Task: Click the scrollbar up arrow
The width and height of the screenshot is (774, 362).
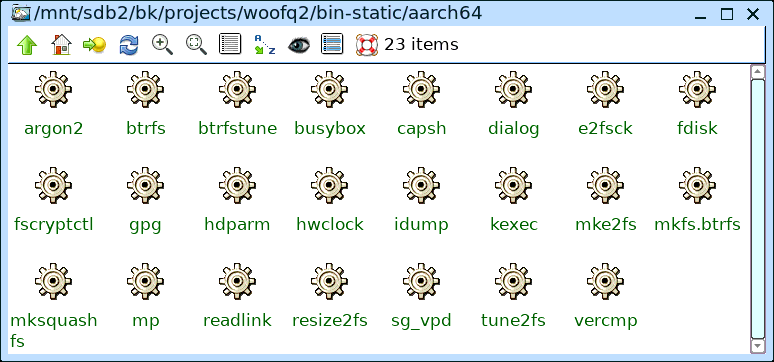Action: click(757, 72)
